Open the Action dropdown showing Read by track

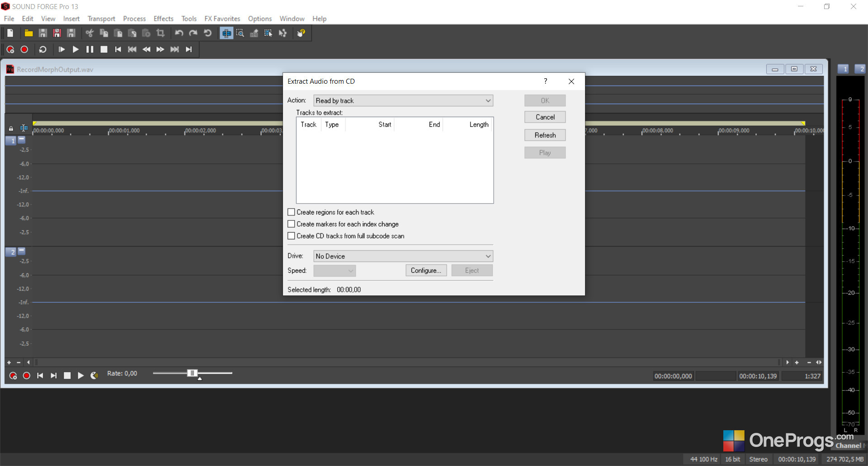(x=403, y=100)
